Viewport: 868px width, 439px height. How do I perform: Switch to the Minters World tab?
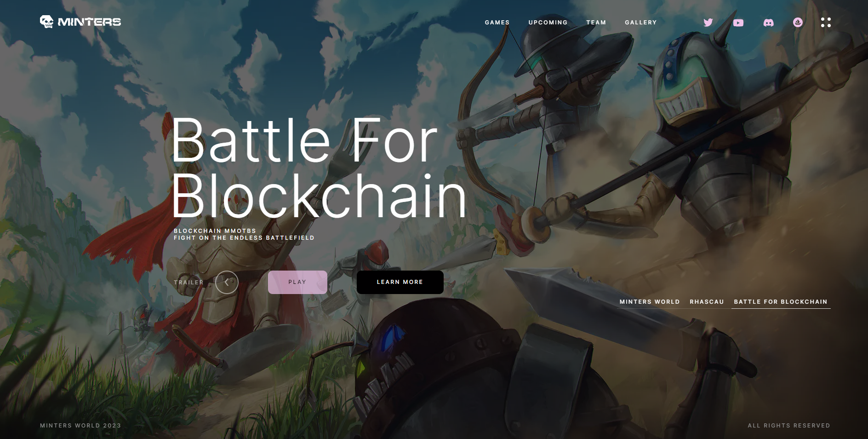650,302
